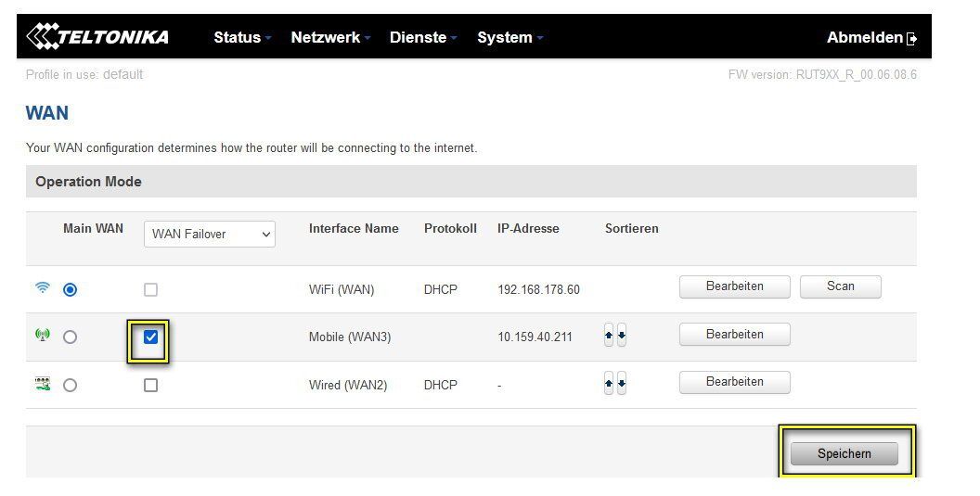
Task: Click the mobile antenna icon
Action: [43, 336]
